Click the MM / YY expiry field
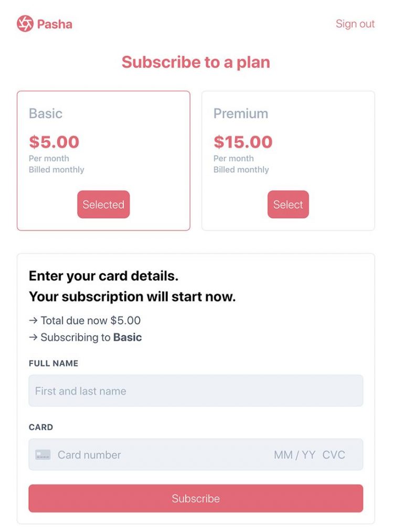Screen dimensions: 403x532 click(x=293, y=455)
